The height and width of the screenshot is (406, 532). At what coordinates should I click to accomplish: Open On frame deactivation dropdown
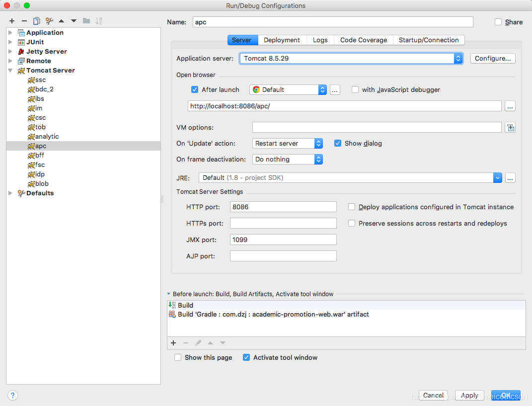point(288,159)
